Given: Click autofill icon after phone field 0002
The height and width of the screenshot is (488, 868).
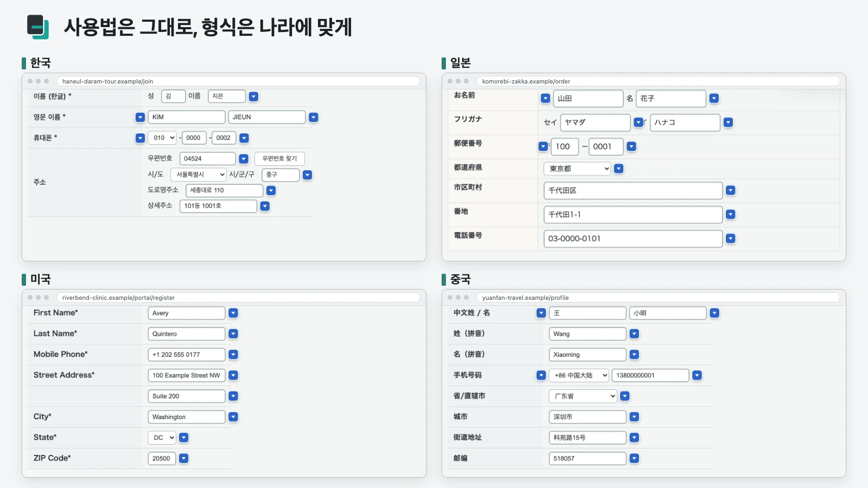Looking at the screenshot, I should (244, 138).
